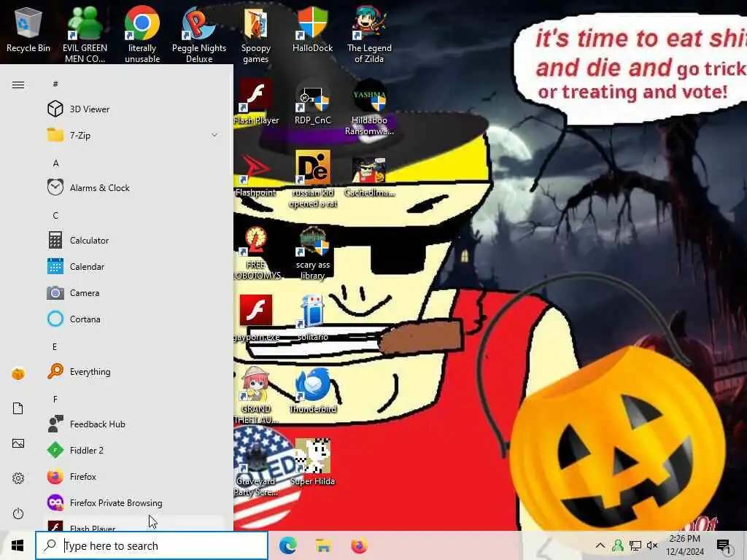Open Documents from Start menu sidebar
747x560 pixels.
[18, 408]
